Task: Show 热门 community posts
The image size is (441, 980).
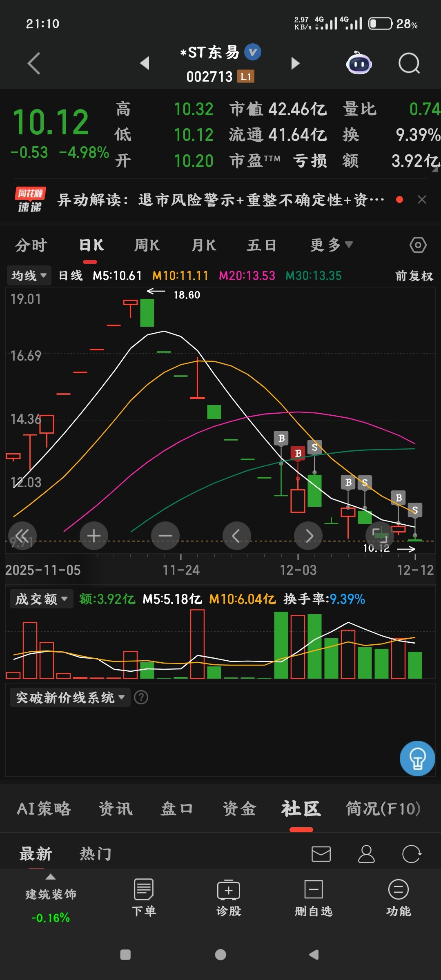Action: point(96,854)
